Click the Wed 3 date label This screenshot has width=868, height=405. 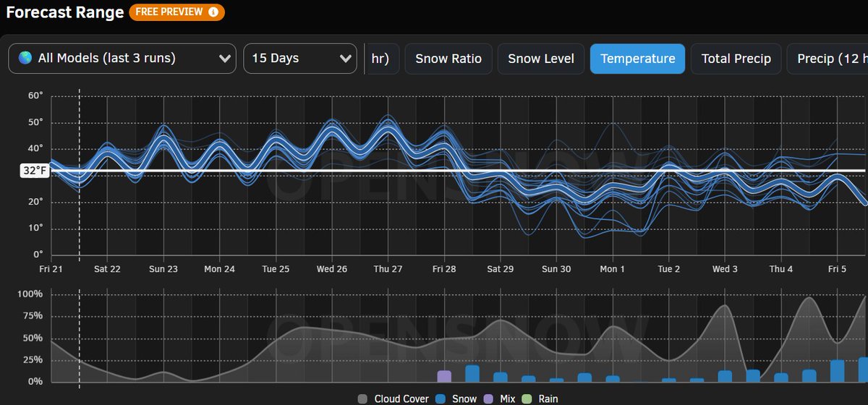725,269
